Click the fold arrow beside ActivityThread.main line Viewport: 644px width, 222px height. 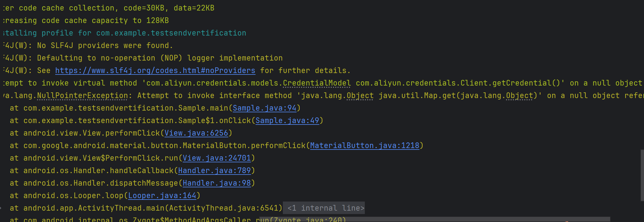point(1,208)
